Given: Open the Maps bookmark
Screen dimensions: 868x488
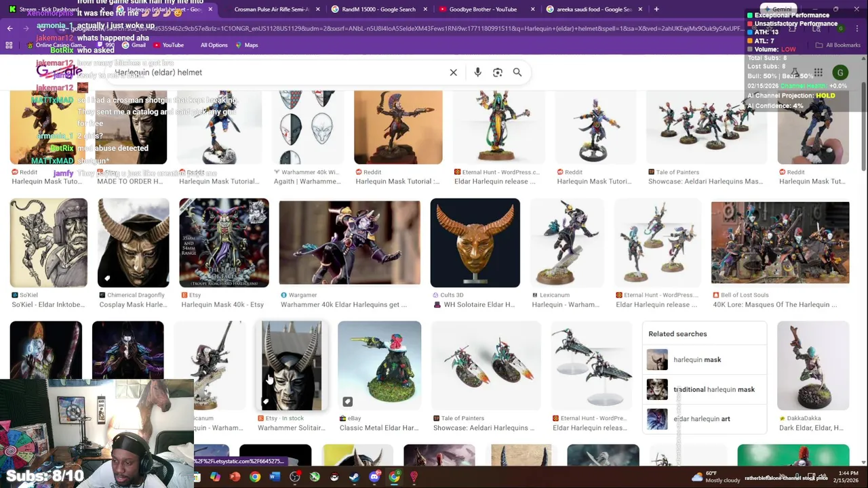Looking at the screenshot, I should (x=247, y=45).
